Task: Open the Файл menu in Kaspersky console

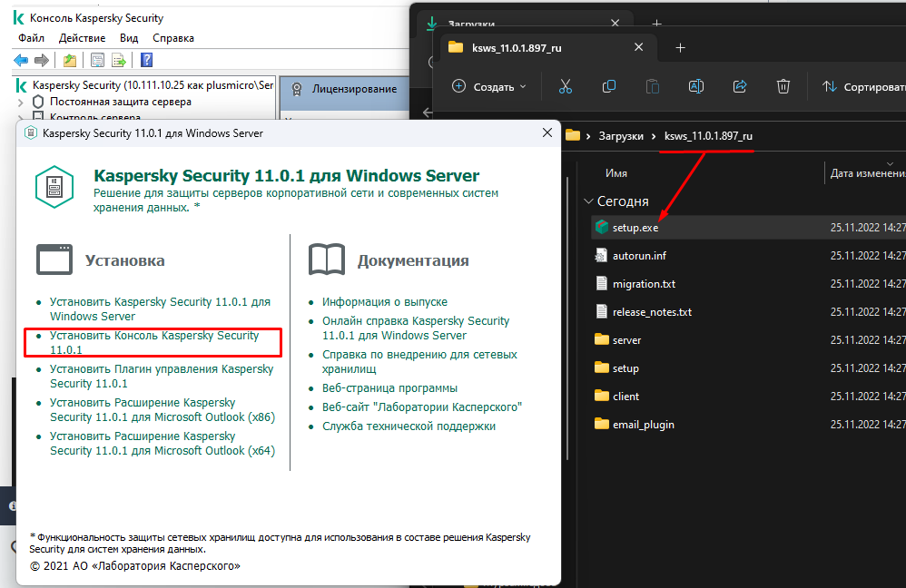Action: (31, 38)
